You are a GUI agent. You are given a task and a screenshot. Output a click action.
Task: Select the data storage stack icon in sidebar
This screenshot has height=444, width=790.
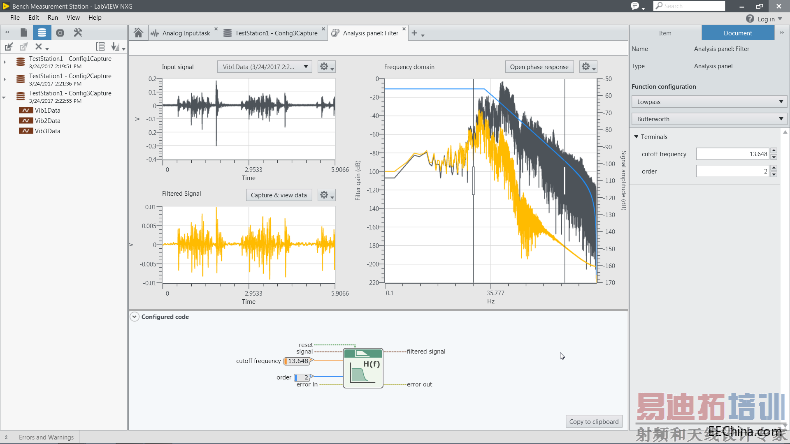click(42, 33)
